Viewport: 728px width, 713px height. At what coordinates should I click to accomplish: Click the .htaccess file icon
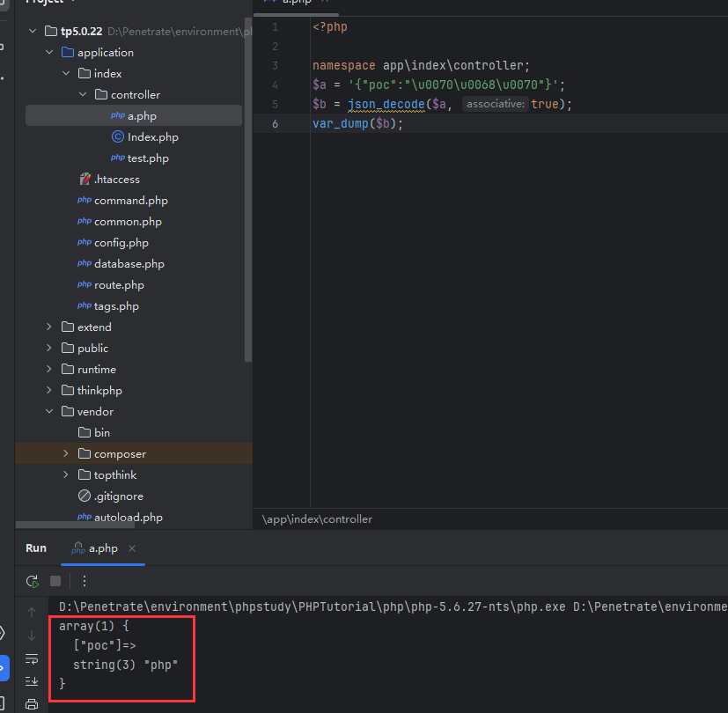pos(85,179)
